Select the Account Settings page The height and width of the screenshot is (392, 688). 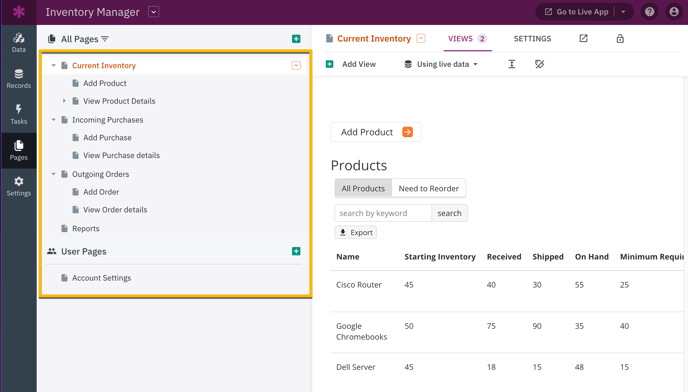(101, 278)
